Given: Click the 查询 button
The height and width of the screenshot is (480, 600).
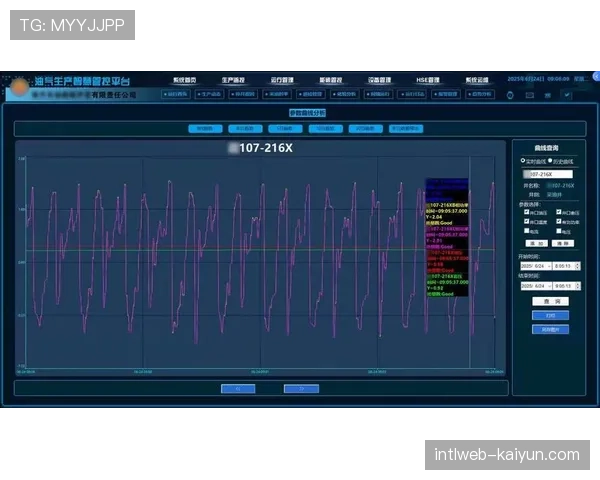Looking at the screenshot, I should 550,300.
